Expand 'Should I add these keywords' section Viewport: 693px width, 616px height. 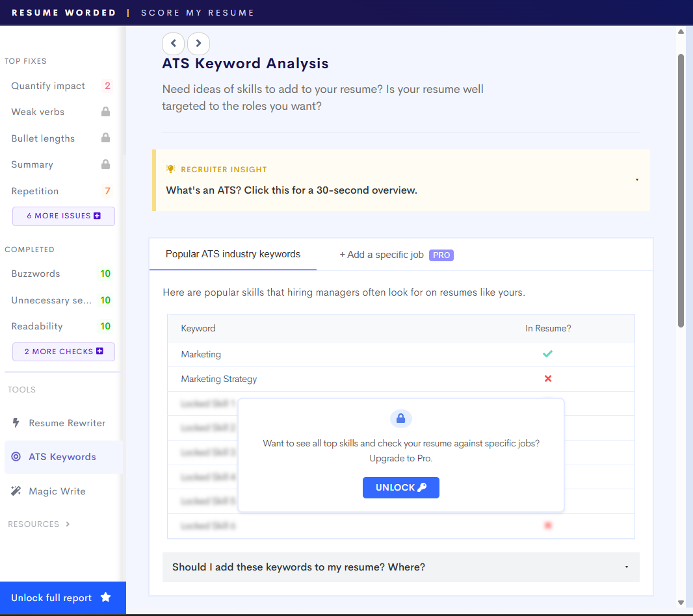(x=401, y=567)
